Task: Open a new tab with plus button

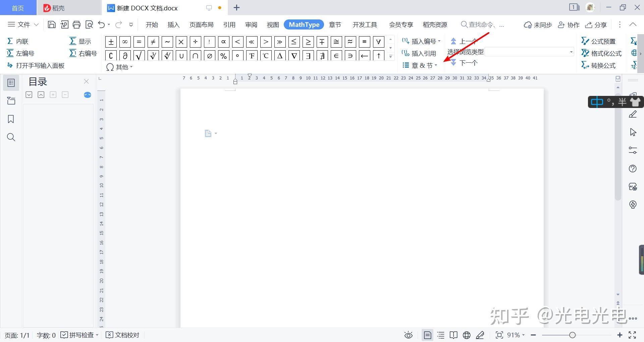Action: [x=236, y=8]
